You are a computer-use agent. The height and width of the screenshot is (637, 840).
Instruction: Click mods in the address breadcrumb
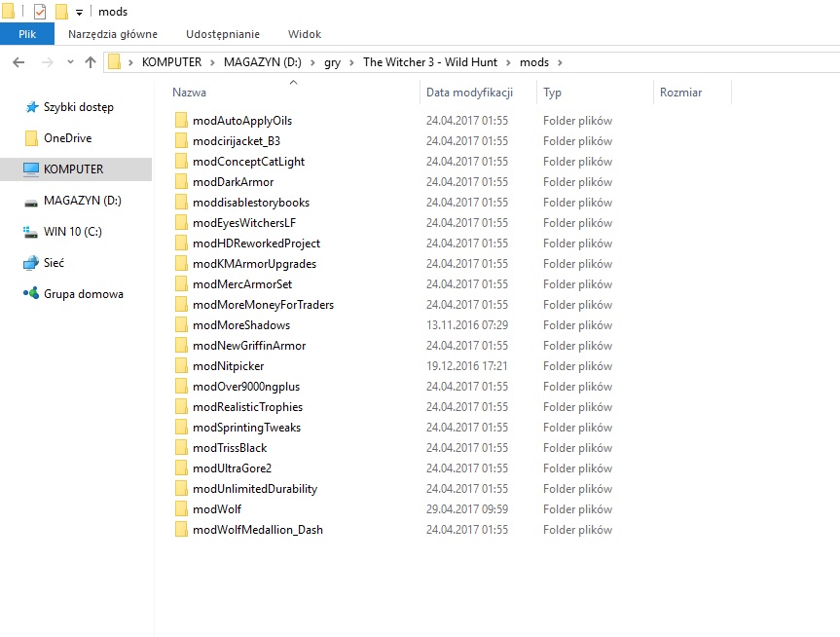(x=534, y=62)
